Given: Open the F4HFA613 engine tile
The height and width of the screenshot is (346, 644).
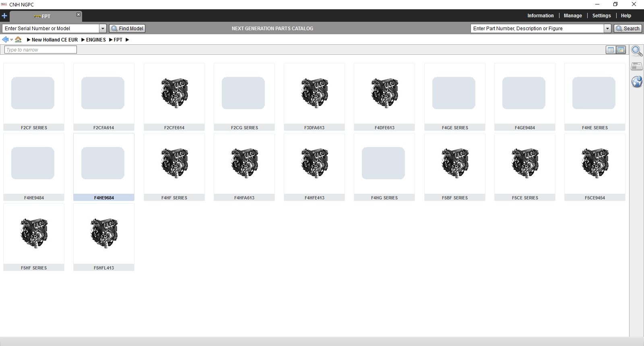Looking at the screenshot, I should pos(244,167).
